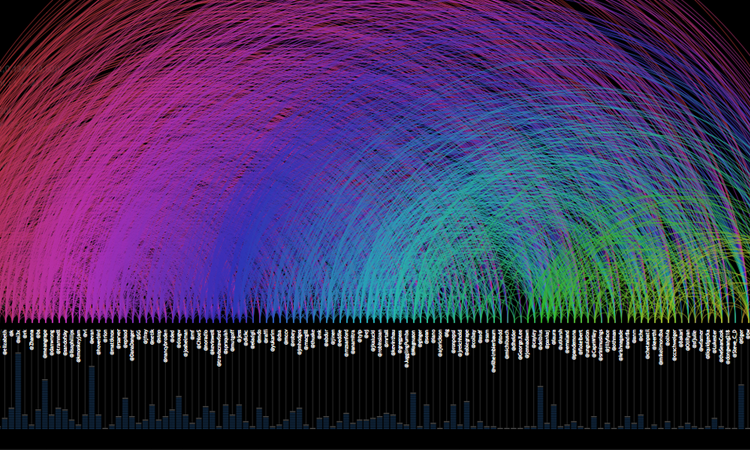Click the magenta arc cluster
Screen dimensions: 750x450
[x=130, y=200]
